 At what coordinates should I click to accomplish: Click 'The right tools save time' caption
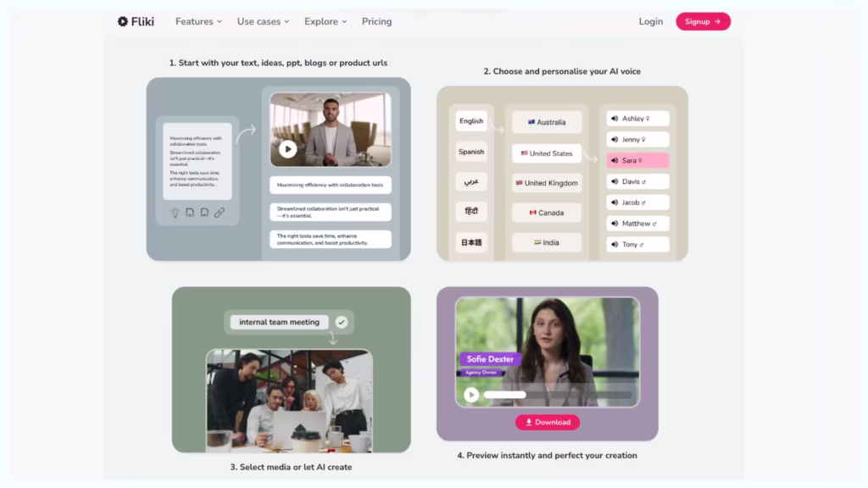pos(331,239)
